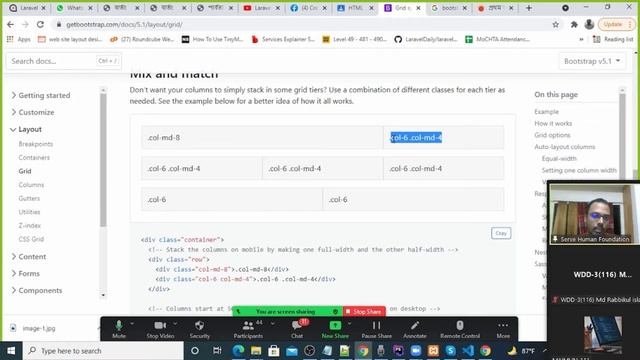Image resolution: width=640 pixels, height=360 pixels.
Task: Open Zoom audio options arrow
Action: tap(132, 323)
